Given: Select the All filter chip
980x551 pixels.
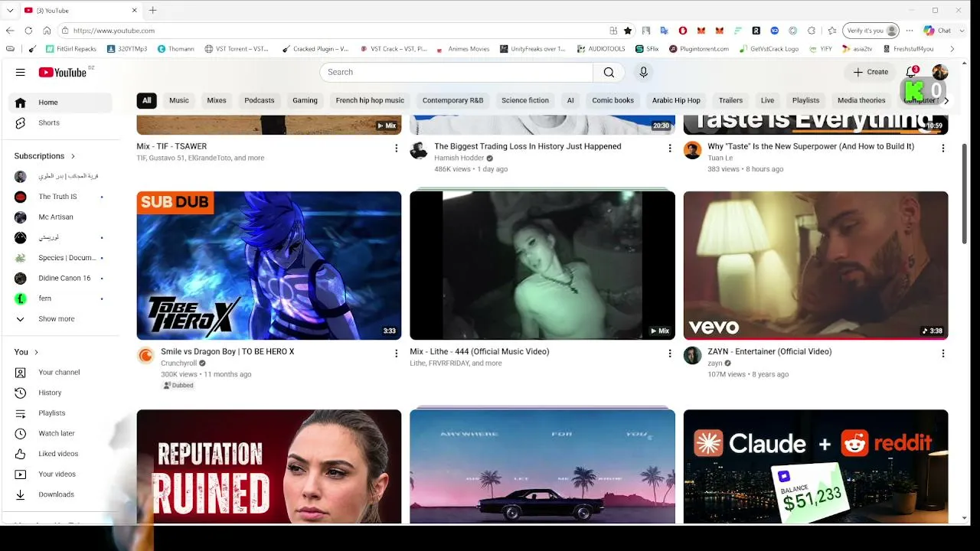Looking at the screenshot, I should [146, 100].
